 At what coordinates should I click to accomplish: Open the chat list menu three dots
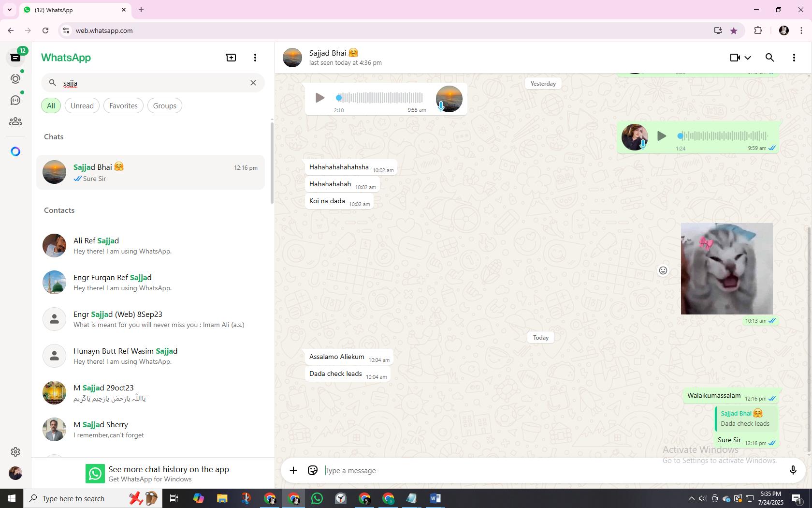255,58
